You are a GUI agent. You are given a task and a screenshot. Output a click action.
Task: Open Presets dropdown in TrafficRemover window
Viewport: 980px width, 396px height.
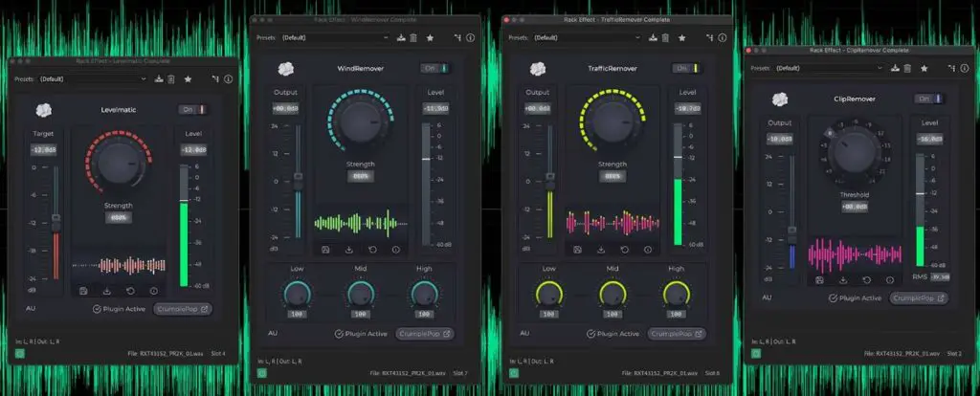click(587, 38)
